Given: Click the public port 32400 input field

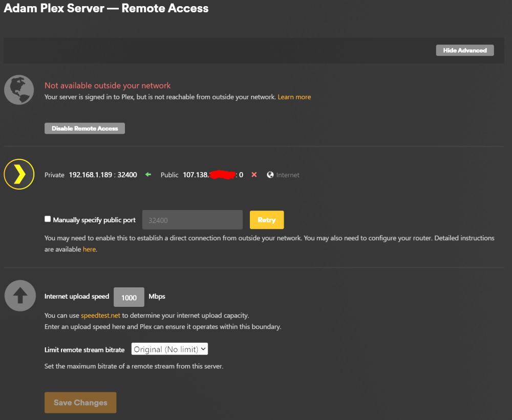Looking at the screenshot, I should pyautogui.click(x=193, y=220).
